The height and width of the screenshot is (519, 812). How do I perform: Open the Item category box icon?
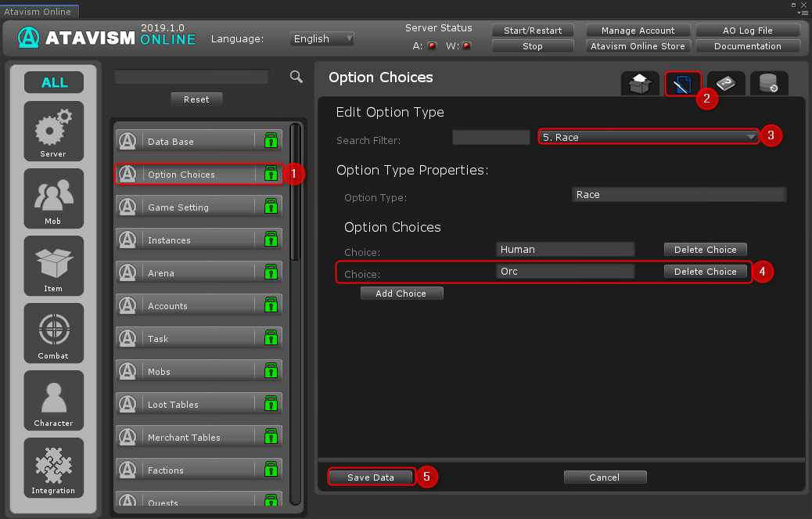click(x=53, y=265)
